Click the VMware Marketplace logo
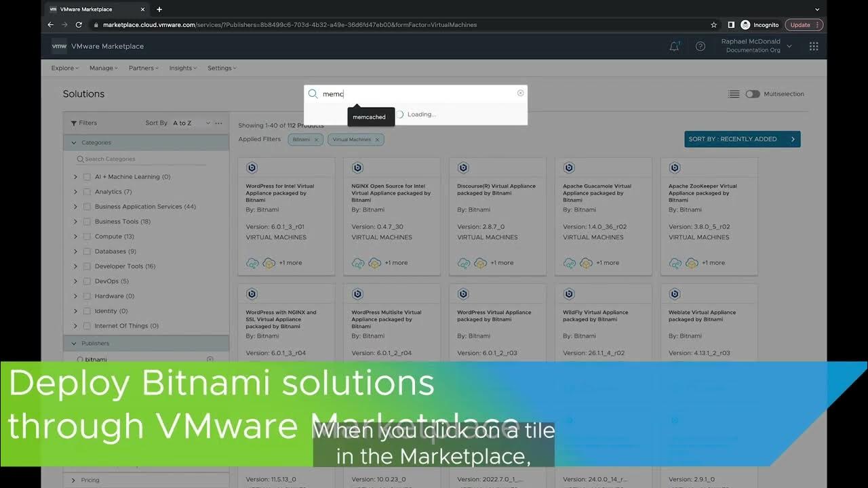Screen dimensions: 868x488 (x=59, y=46)
